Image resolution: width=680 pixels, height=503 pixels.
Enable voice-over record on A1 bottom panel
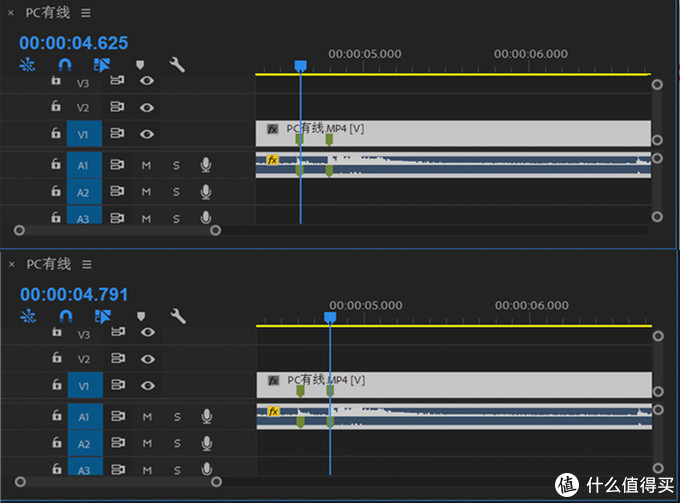207,416
